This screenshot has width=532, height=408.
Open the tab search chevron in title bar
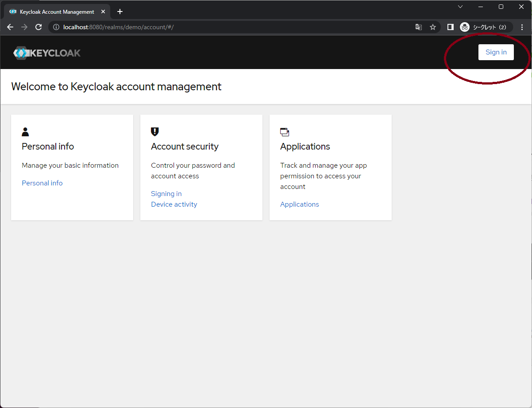click(x=460, y=7)
